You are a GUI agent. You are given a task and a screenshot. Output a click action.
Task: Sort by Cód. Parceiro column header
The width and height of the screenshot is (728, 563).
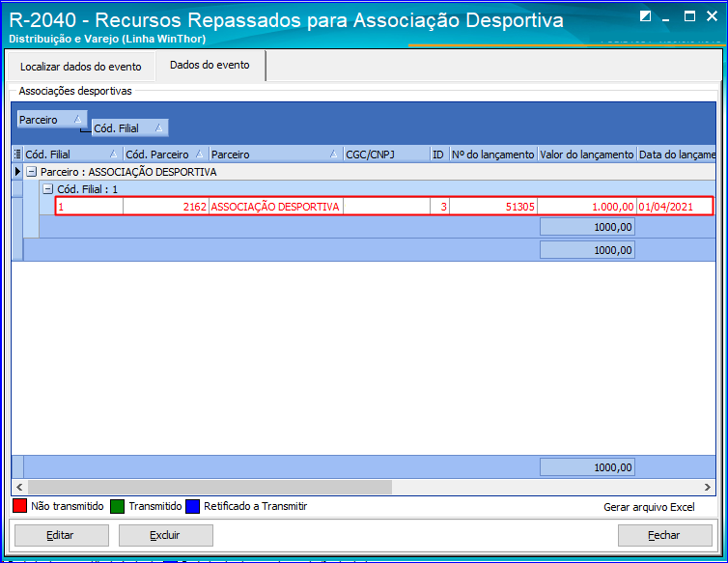point(166,155)
